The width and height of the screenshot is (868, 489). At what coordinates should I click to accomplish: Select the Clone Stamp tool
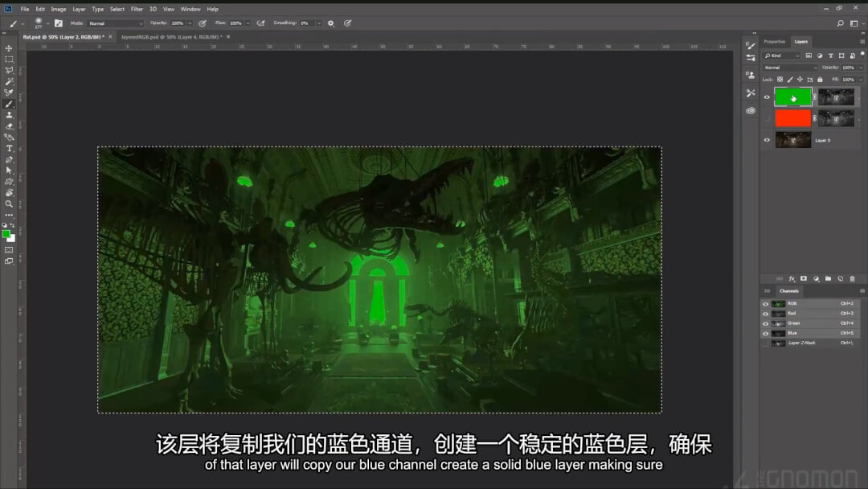9,115
